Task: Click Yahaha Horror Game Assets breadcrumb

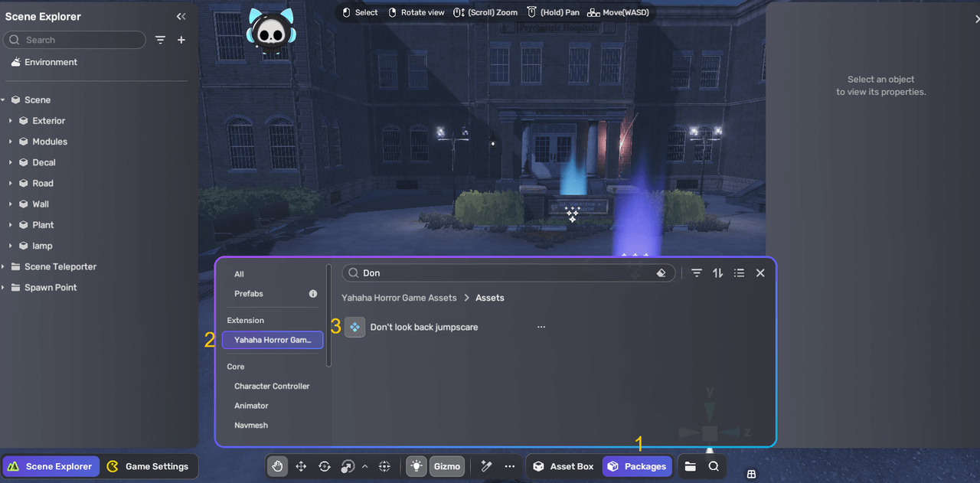Action: [399, 298]
